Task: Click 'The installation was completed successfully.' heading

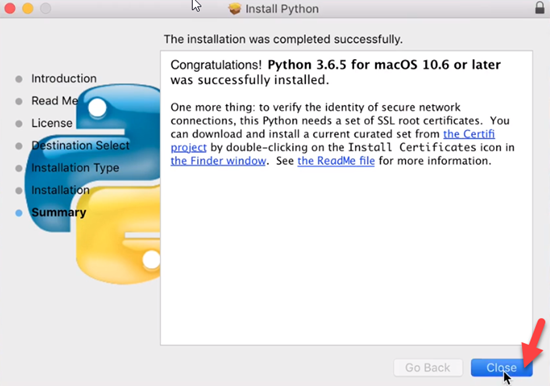Action: tap(283, 39)
